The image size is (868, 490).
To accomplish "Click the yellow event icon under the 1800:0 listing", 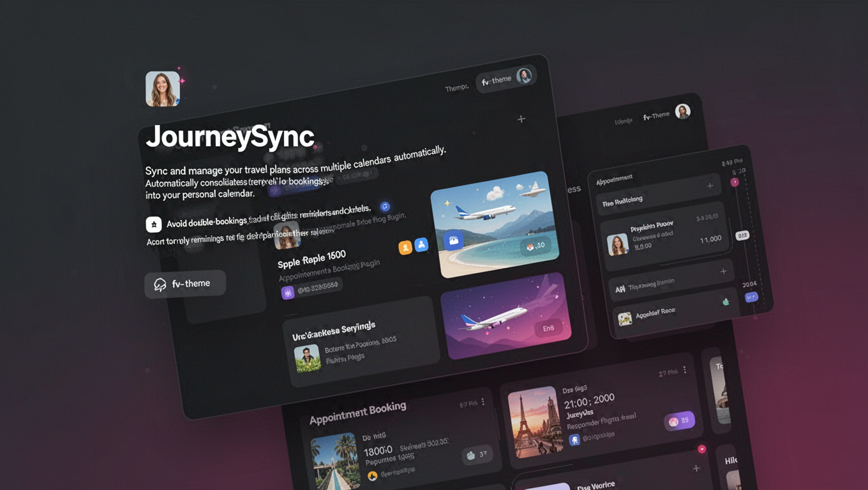I will pos(373,475).
